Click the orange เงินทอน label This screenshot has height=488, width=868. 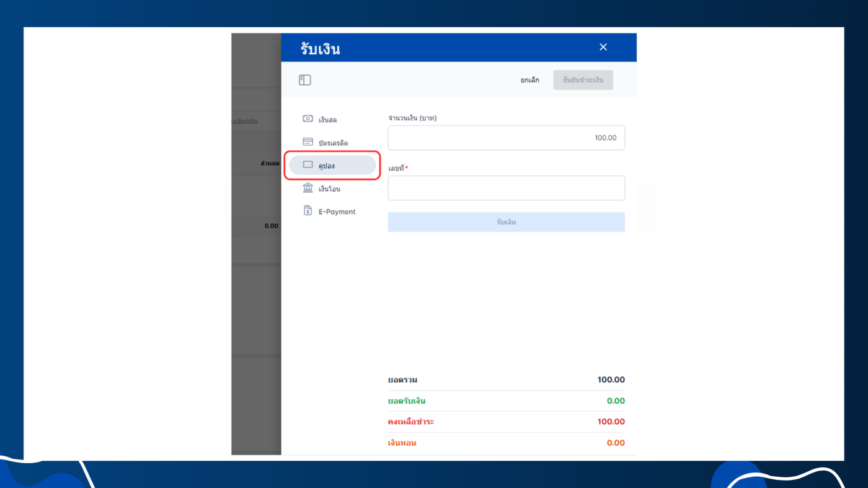[x=402, y=443]
